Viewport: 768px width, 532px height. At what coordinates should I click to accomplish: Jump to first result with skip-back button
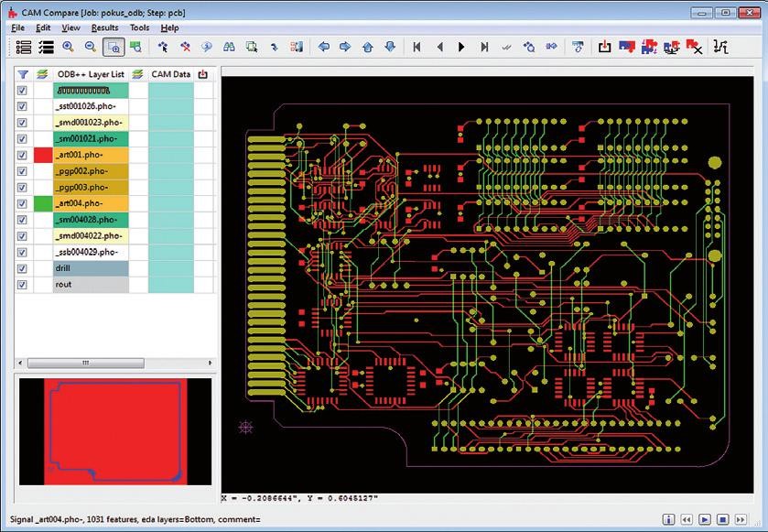coord(417,47)
